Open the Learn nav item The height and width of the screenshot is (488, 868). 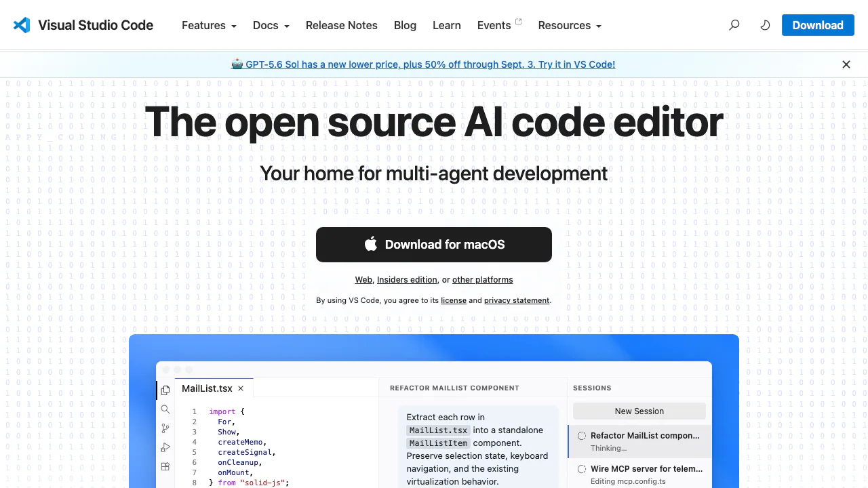tap(447, 25)
